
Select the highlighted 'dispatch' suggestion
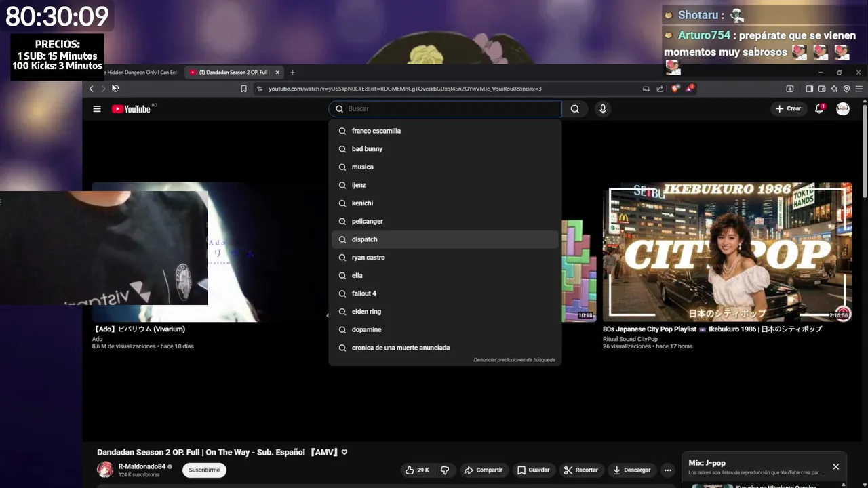coord(445,239)
